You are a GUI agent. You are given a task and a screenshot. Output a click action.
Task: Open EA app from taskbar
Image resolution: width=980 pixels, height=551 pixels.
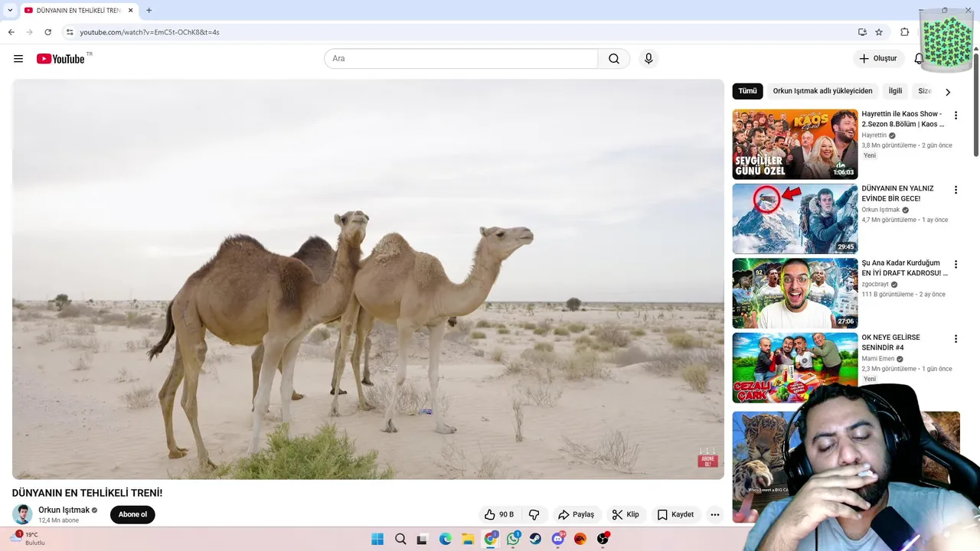(580, 539)
